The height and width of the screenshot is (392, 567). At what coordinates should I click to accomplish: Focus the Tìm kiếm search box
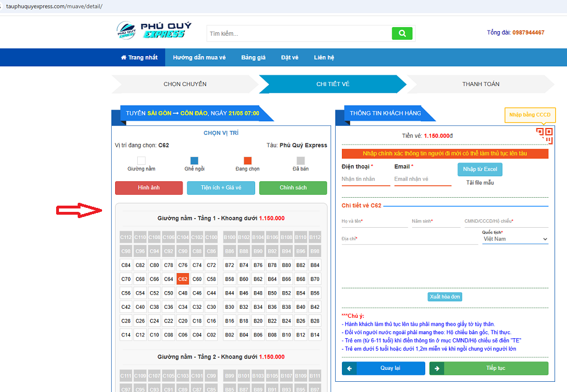pos(299,33)
